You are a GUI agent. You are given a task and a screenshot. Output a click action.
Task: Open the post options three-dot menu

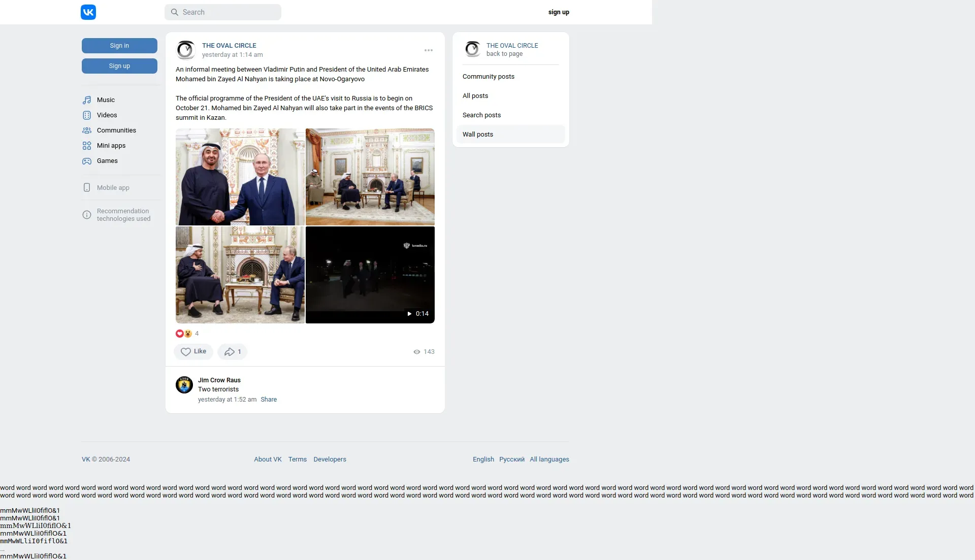coord(429,50)
